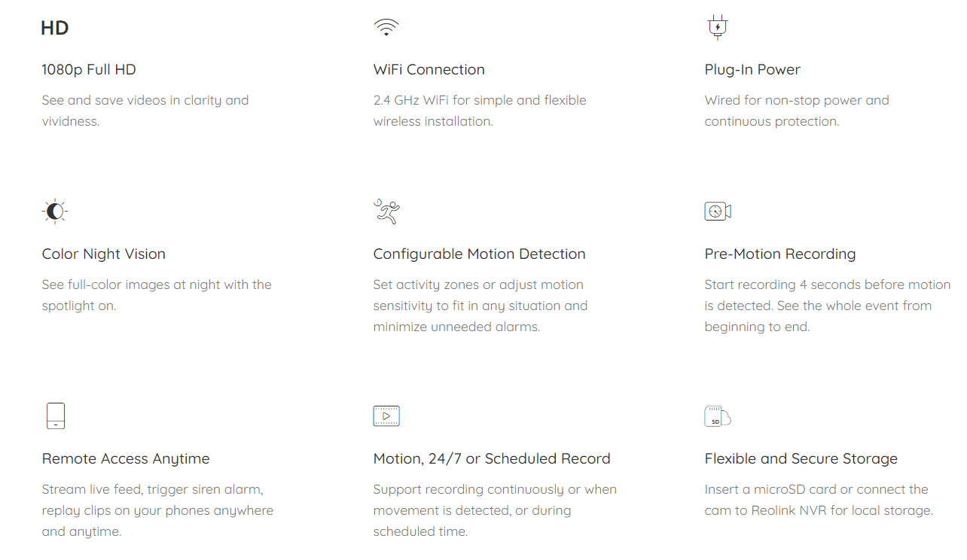Select the WiFi Connection heading

429,69
